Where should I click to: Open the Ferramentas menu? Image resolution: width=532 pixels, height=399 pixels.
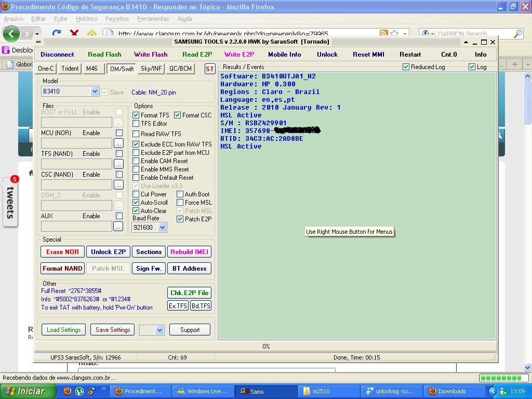(x=153, y=19)
